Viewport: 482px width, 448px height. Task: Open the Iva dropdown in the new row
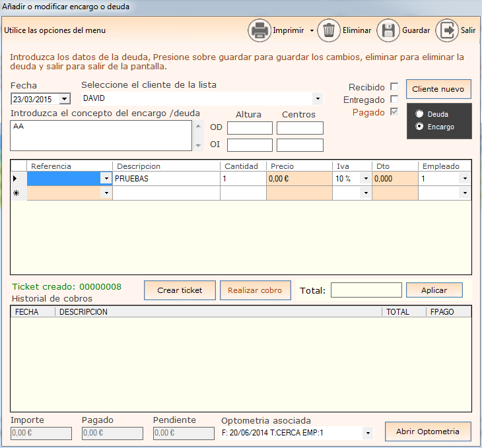tap(366, 193)
